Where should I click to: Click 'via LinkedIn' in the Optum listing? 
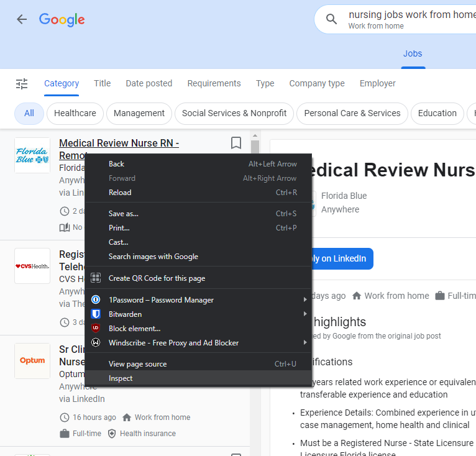click(82, 399)
